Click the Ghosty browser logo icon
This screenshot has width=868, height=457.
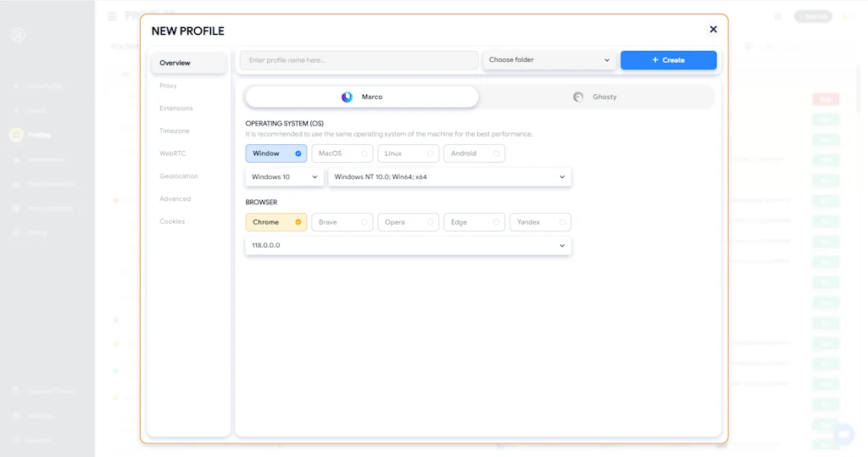[578, 97]
